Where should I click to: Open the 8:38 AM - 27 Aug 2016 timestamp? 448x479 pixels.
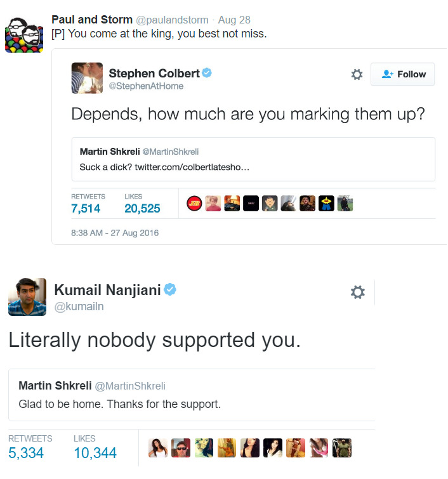point(115,233)
